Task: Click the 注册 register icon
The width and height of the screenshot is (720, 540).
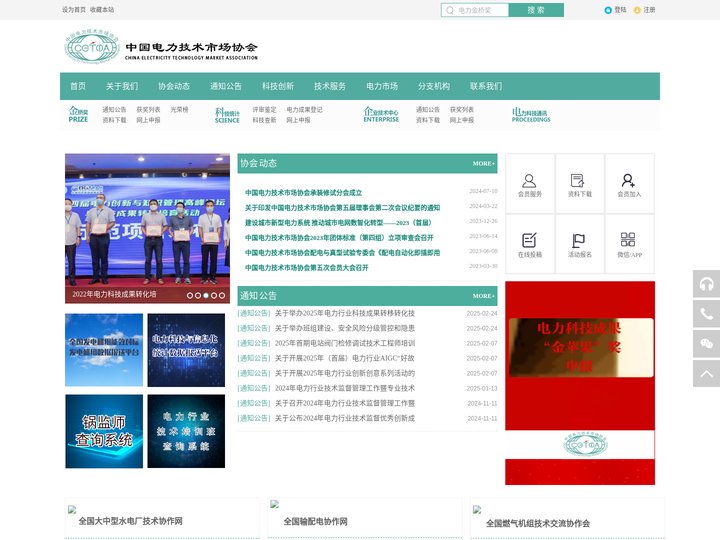Action: click(637, 10)
